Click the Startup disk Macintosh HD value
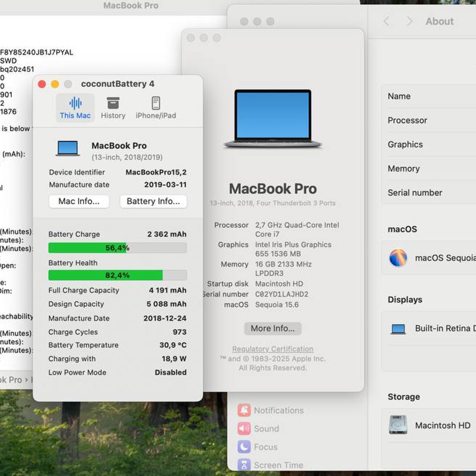The height and width of the screenshot is (476, 476). [279, 284]
